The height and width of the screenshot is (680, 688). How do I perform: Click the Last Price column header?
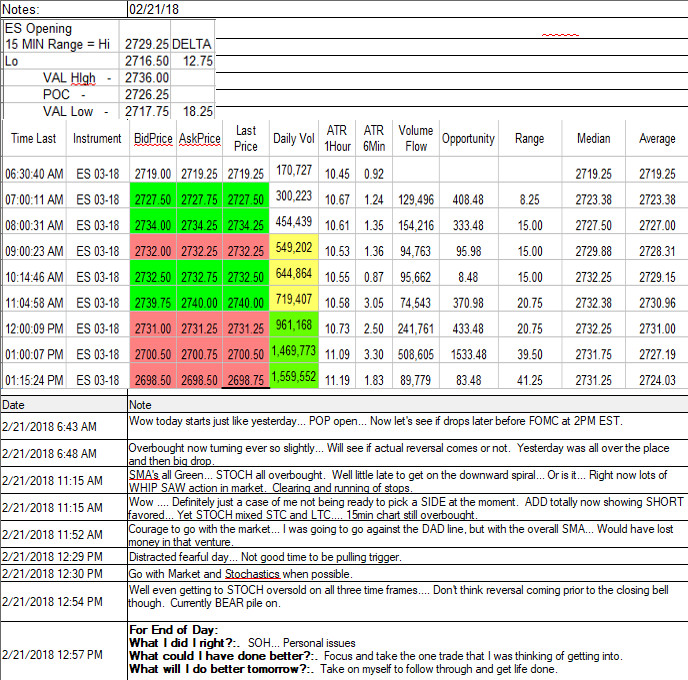[x=246, y=138]
